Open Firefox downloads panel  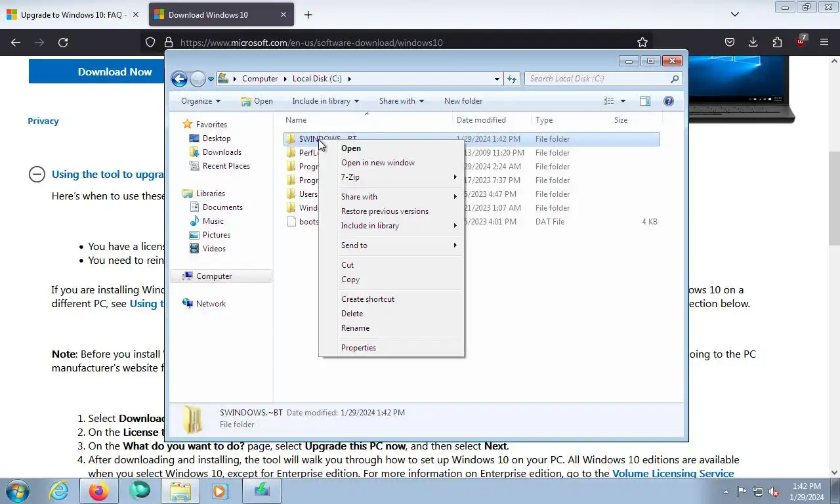pyautogui.click(x=753, y=42)
